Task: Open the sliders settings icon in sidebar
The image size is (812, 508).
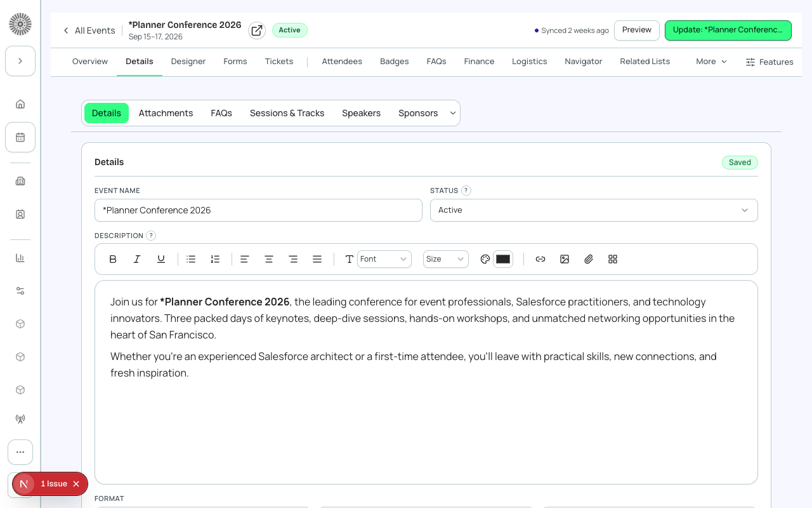Action: pyautogui.click(x=20, y=291)
